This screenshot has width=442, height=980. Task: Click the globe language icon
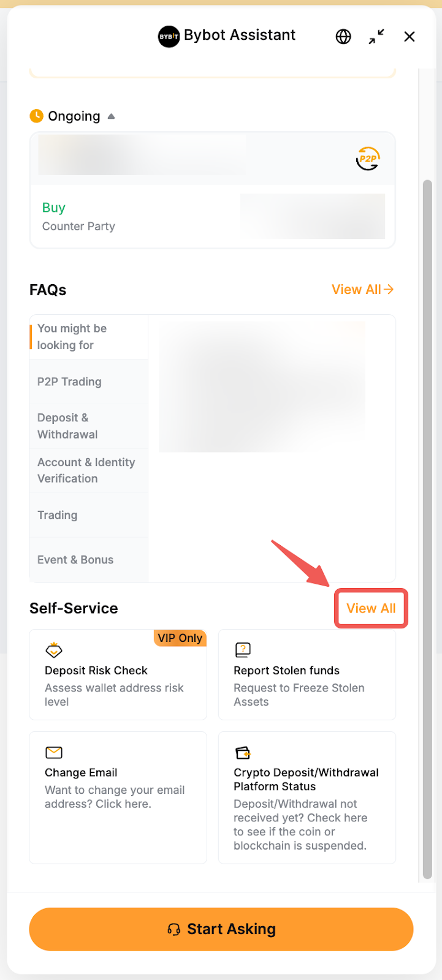coord(343,37)
